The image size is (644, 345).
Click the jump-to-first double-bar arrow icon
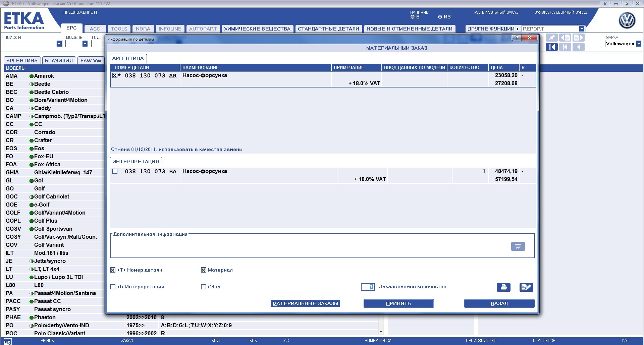(x=551, y=47)
